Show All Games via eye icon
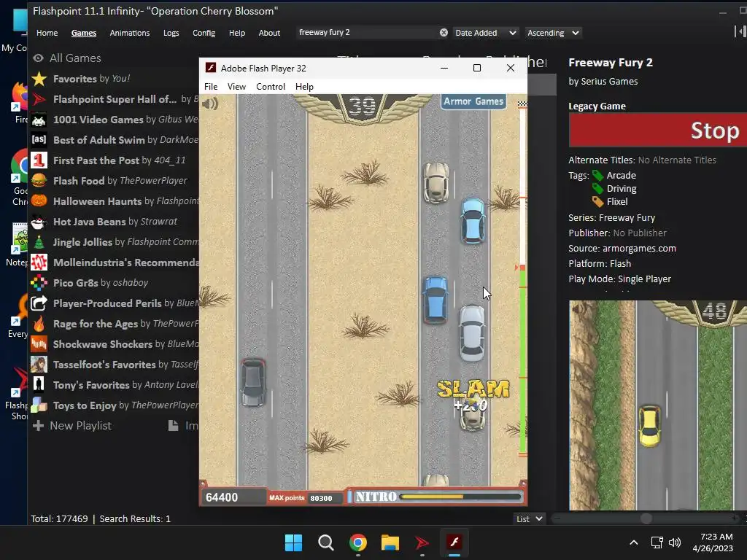 pyautogui.click(x=38, y=58)
